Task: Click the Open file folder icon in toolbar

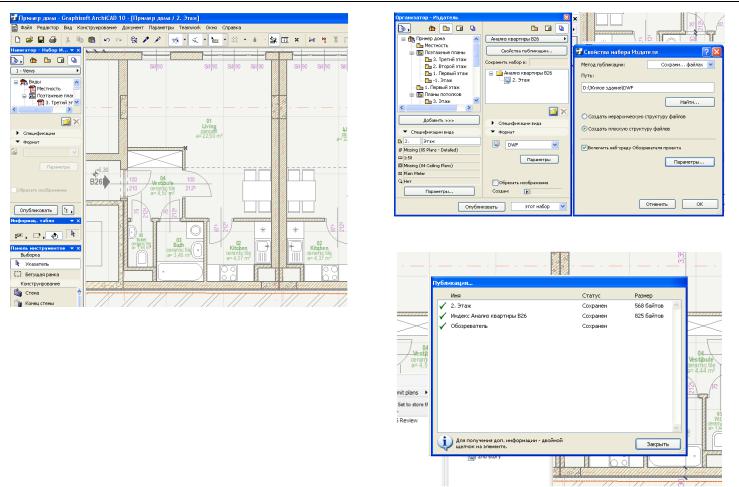Action: (29, 40)
